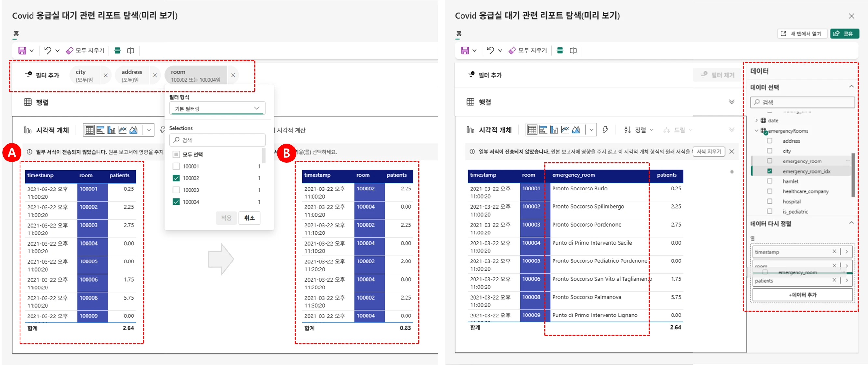The width and height of the screenshot is (868, 365).
Task: Click the +데이터 추가 button
Action: [803, 295]
